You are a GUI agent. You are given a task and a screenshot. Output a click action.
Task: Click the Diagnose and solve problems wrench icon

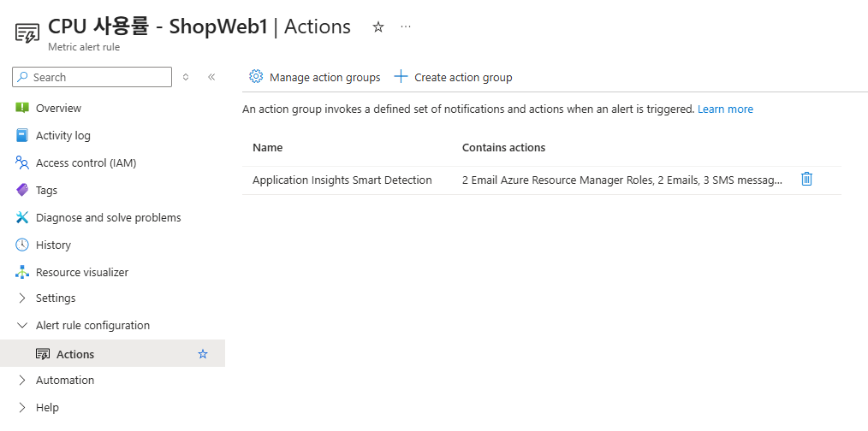[22, 217]
